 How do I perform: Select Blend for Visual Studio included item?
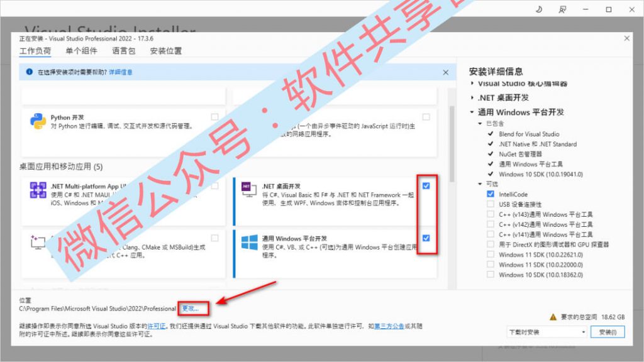click(x=528, y=134)
